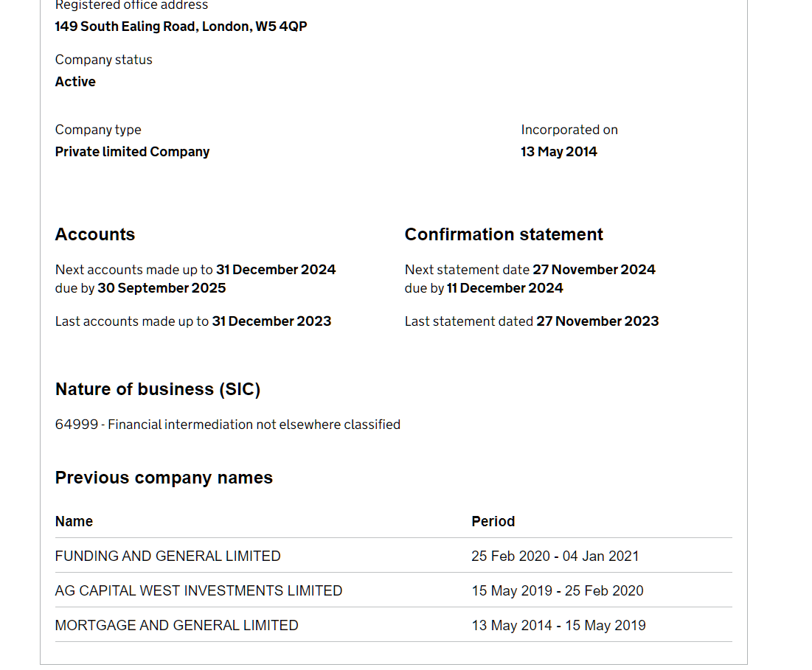The height and width of the screenshot is (670, 812).
Task: Click next statement date 27 November 2024
Action: [x=594, y=270]
